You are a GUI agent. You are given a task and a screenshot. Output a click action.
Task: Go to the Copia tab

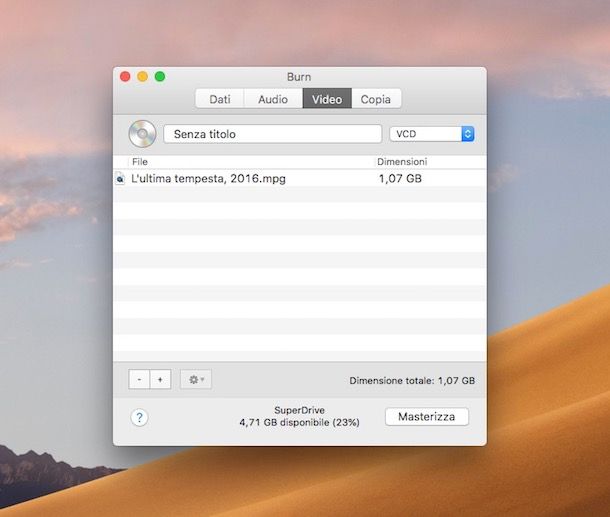click(x=376, y=99)
